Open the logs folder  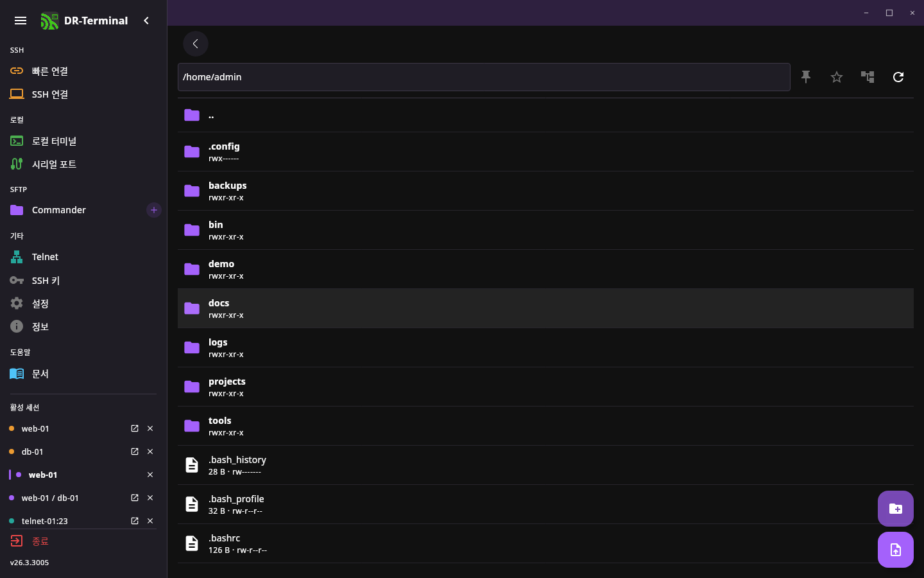coord(545,348)
